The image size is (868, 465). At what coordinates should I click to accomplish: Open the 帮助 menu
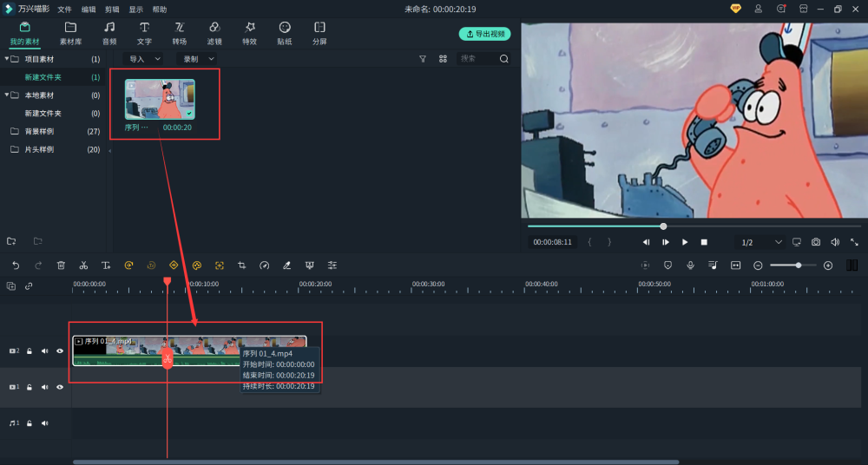[x=160, y=10]
